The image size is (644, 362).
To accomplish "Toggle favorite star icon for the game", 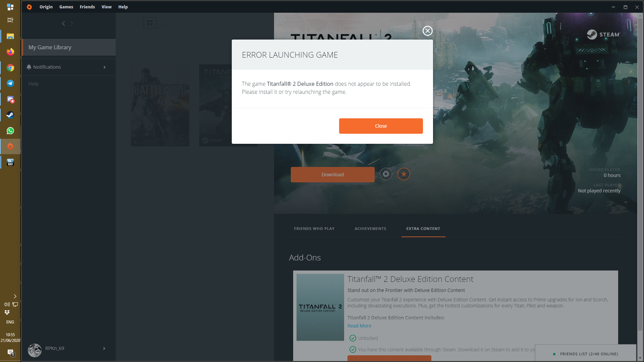I will pyautogui.click(x=404, y=174).
